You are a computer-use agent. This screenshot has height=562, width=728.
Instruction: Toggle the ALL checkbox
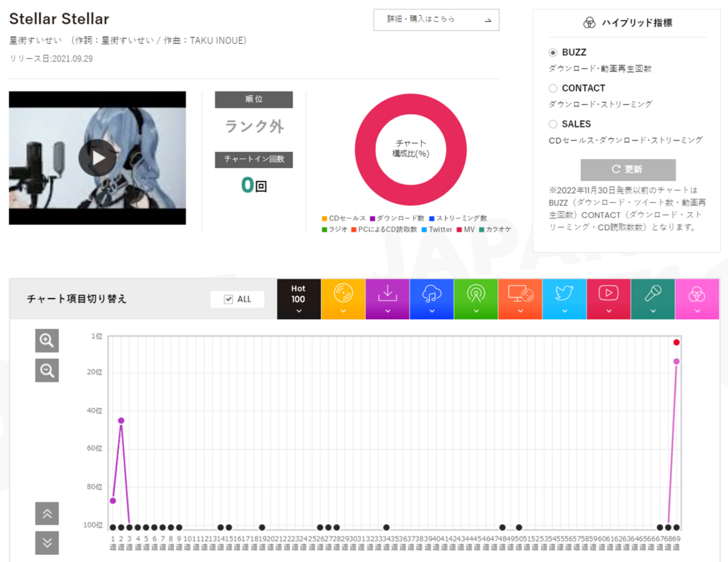coord(228,299)
